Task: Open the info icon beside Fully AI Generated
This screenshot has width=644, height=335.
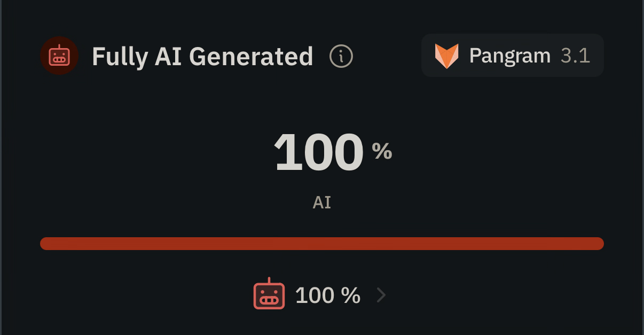Action: [x=341, y=56]
